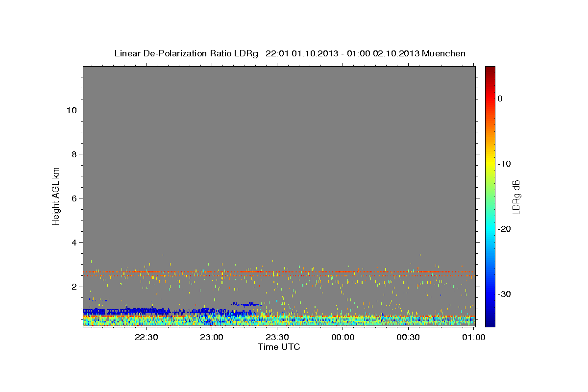588x392 pixels.
Task: Click the location label 'Muenchen' in title
Action: pyautogui.click(x=443, y=53)
